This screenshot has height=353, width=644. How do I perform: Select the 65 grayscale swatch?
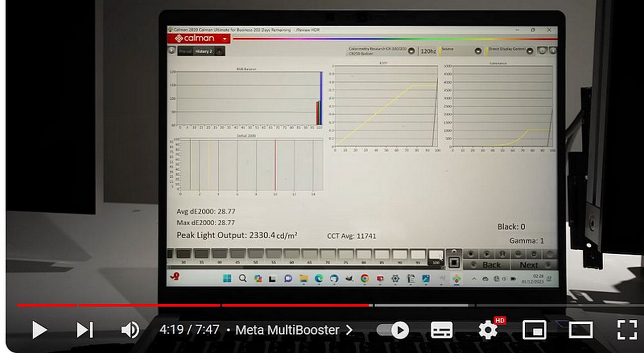[x=310, y=254]
